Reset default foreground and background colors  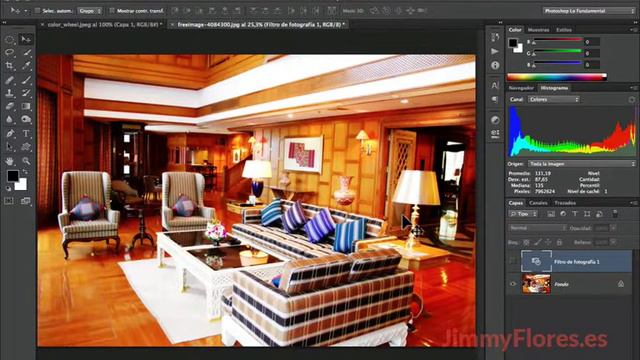tap(9, 188)
